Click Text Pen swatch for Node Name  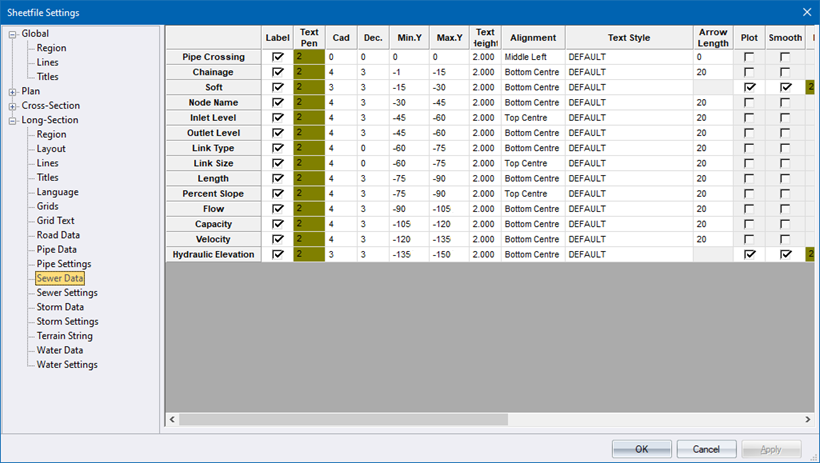point(309,103)
